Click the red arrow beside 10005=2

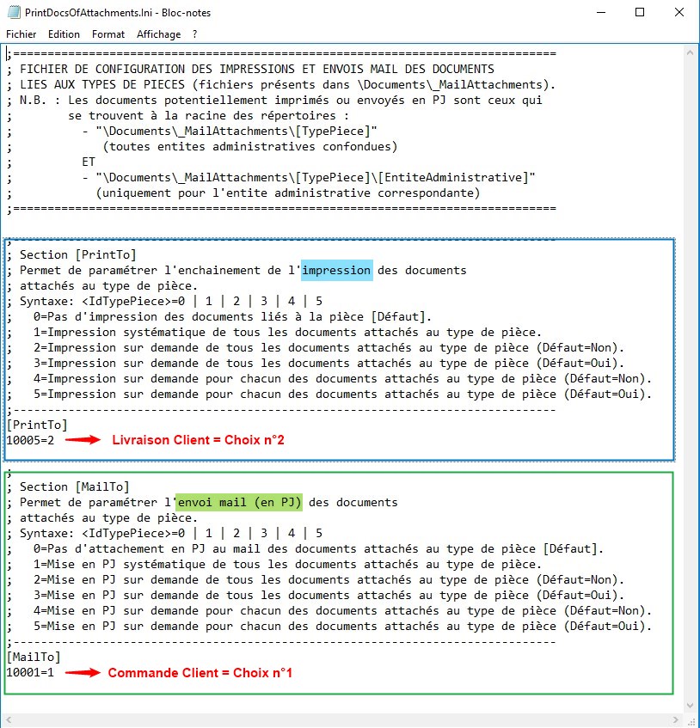point(83,440)
